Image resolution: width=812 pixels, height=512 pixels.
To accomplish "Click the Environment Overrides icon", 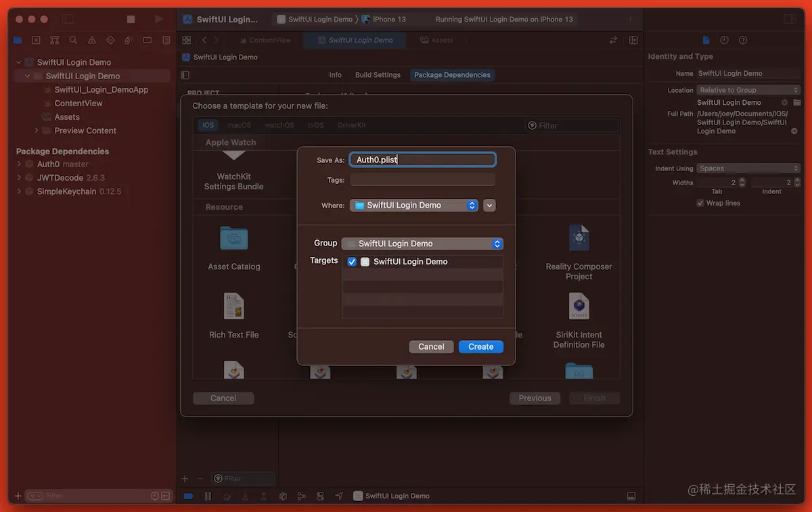I will pos(320,496).
